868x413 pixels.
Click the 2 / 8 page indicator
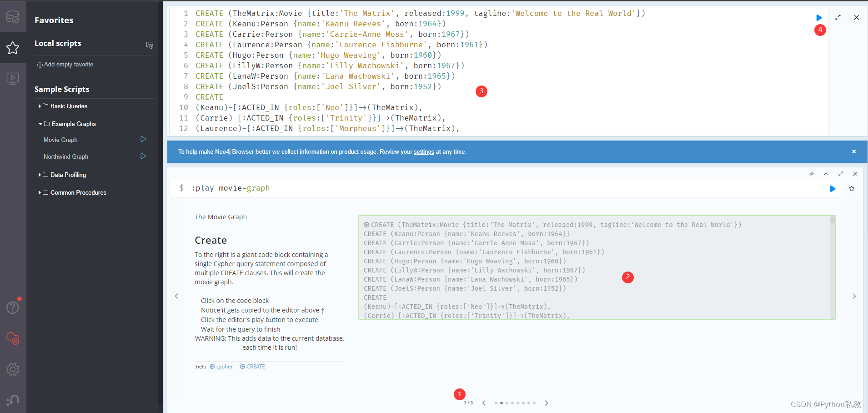pos(468,403)
